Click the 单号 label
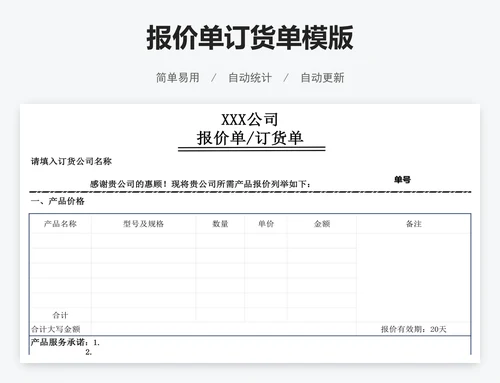The image size is (500, 383). click(x=402, y=180)
